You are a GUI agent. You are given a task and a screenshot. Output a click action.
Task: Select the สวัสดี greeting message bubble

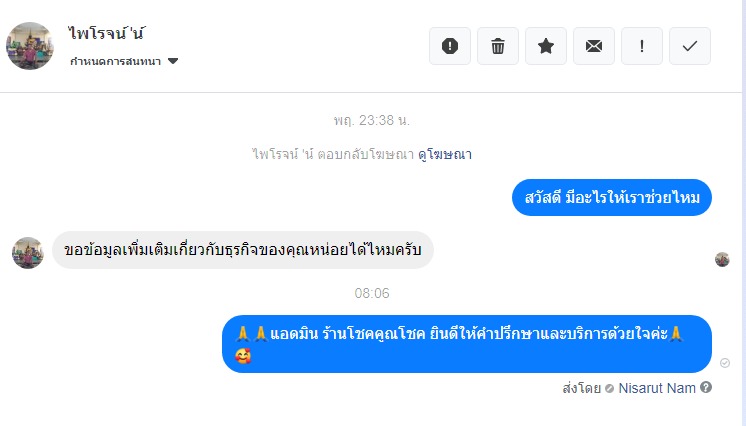pos(612,198)
